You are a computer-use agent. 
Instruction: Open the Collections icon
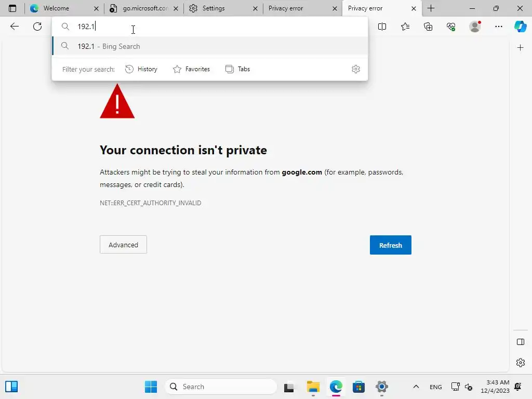(428, 26)
